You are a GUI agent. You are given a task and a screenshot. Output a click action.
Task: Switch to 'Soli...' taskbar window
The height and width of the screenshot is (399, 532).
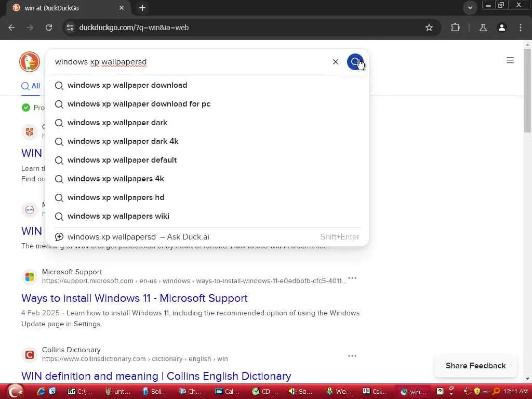pyautogui.click(x=154, y=392)
